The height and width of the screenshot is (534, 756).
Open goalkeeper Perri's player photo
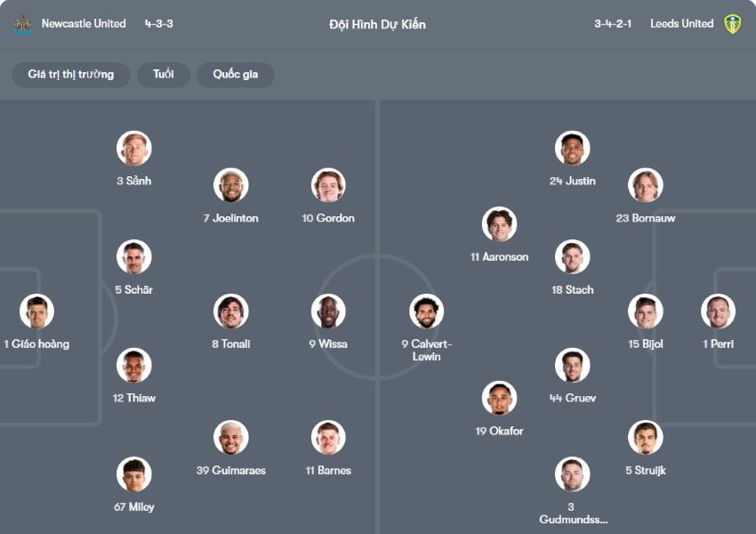coord(719,312)
